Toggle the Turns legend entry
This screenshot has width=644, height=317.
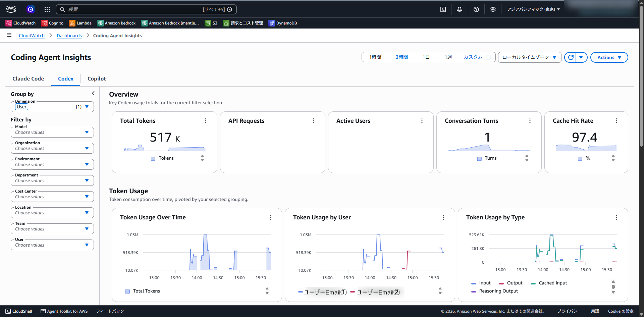click(x=487, y=158)
